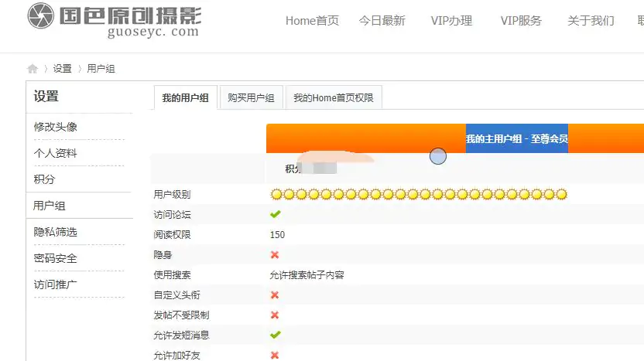Click the 允许搜索帖子内容 value text
The width and height of the screenshot is (644, 361).
coord(307,275)
